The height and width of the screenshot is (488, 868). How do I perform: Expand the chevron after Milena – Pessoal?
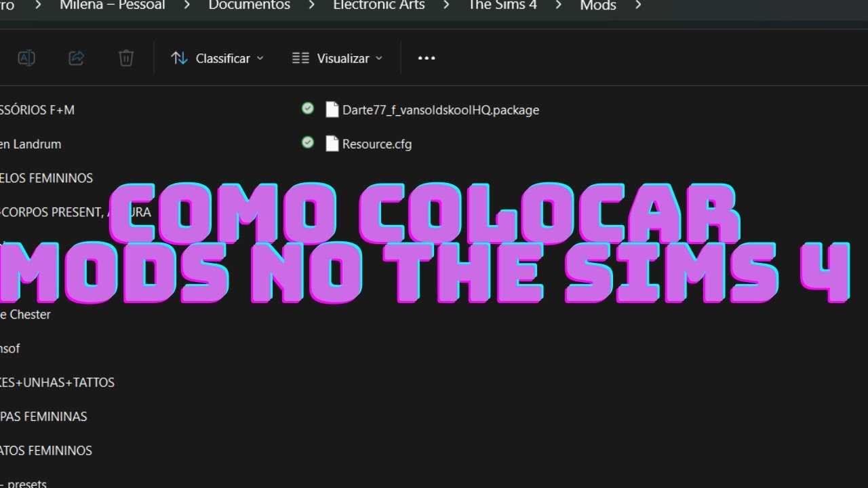(187, 5)
